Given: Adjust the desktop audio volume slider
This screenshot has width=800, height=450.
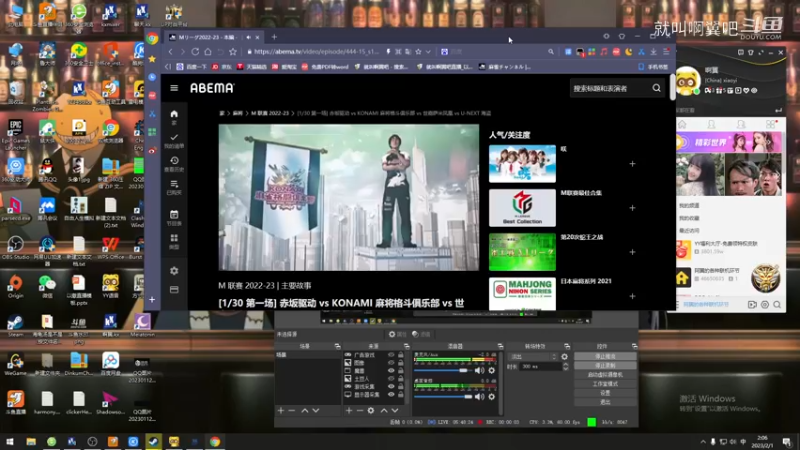Looking at the screenshot, I should (x=443, y=396).
